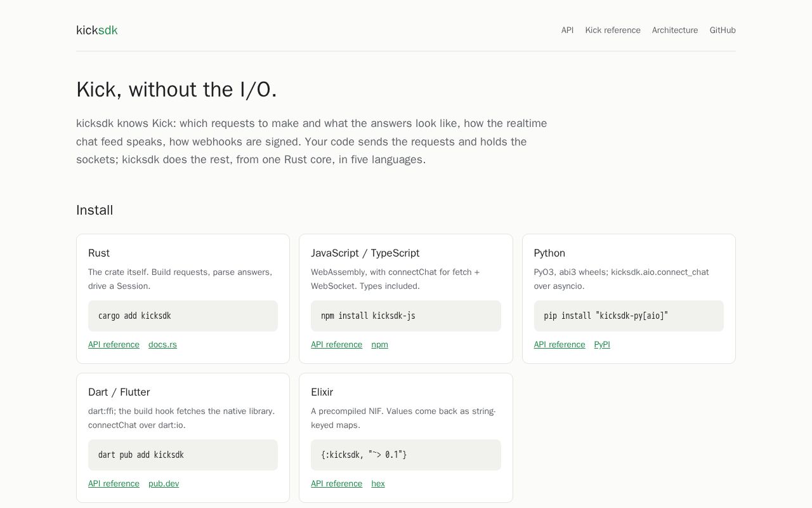Open the Architecture nav link
Viewport: 812px width, 508px height.
[675, 30]
